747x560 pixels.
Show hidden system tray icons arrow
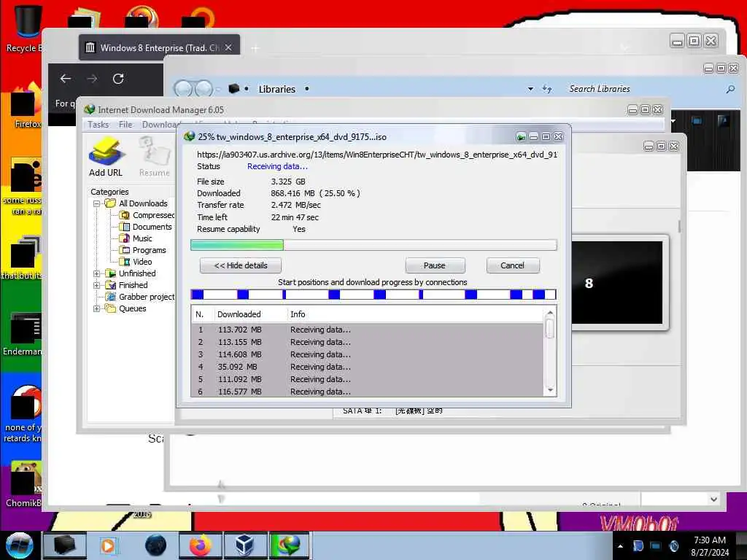click(620, 546)
